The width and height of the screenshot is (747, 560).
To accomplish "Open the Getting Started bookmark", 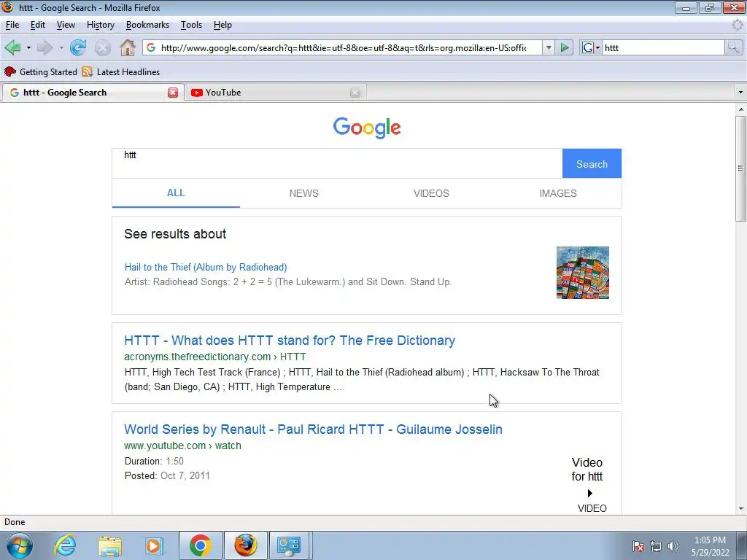I will 41,72.
